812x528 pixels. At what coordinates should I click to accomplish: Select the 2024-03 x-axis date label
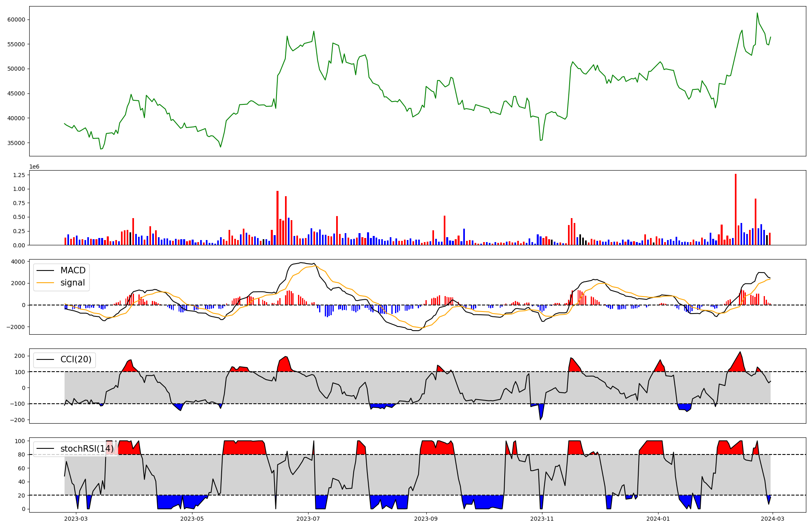(x=773, y=519)
